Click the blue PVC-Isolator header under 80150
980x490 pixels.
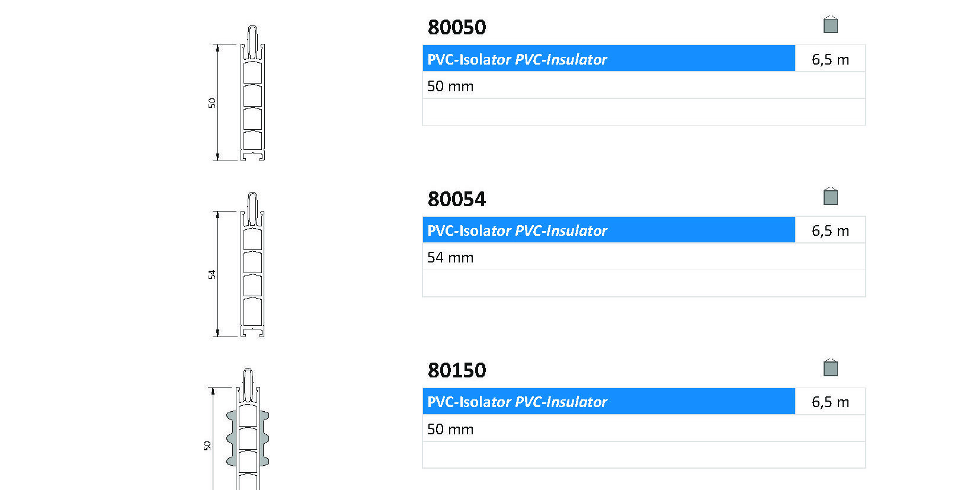pos(609,402)
